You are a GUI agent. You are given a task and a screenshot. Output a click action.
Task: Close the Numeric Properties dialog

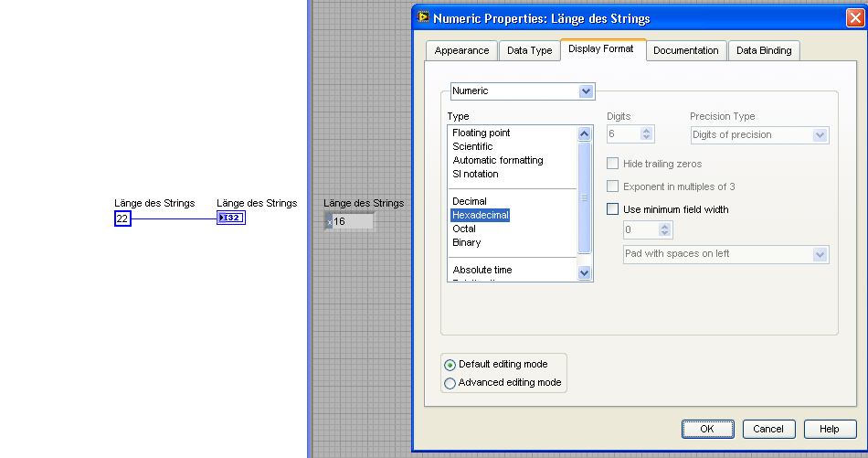click(855, 18)
